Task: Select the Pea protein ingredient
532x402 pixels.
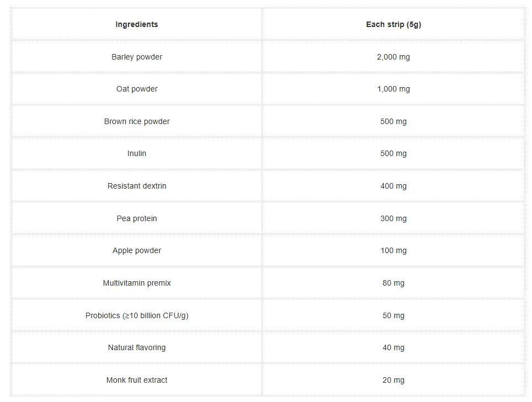Action: pyautogui.click(x=137, y=218)
